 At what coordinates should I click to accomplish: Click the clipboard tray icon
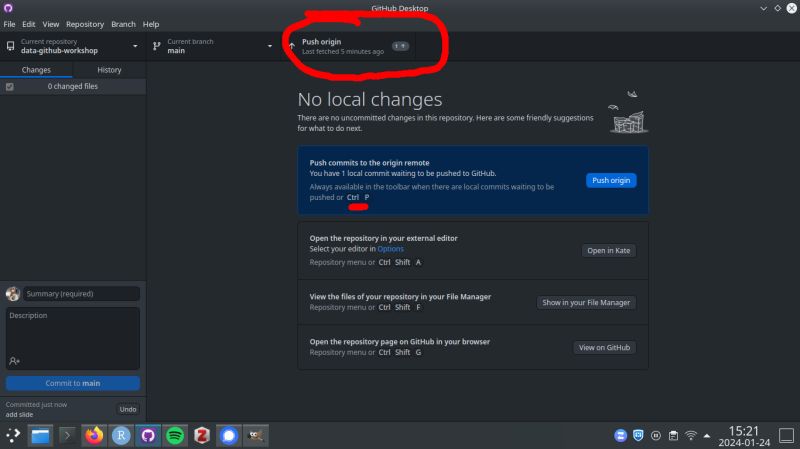(x=673, y=436)
